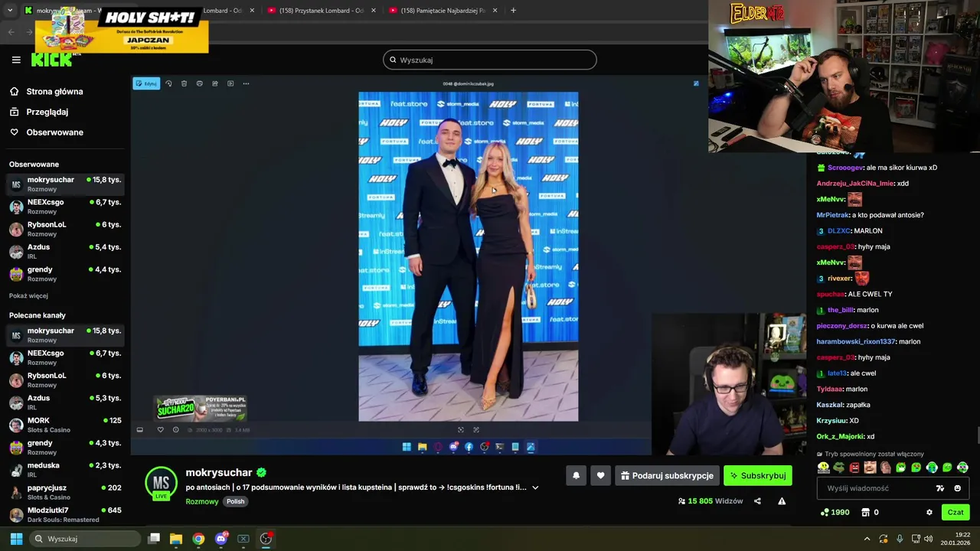Click Podaruj subskrypcje button
980x551 pixels.
tap(666, 475)
